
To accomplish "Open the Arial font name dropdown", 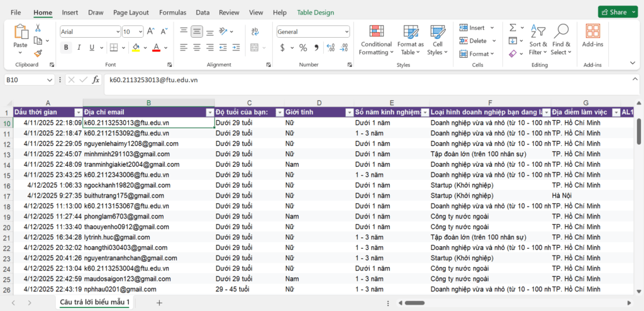I will (x=118, y=31).
